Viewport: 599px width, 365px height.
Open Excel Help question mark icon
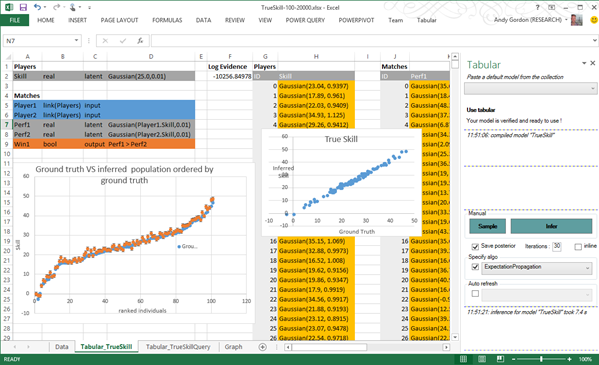537,7
